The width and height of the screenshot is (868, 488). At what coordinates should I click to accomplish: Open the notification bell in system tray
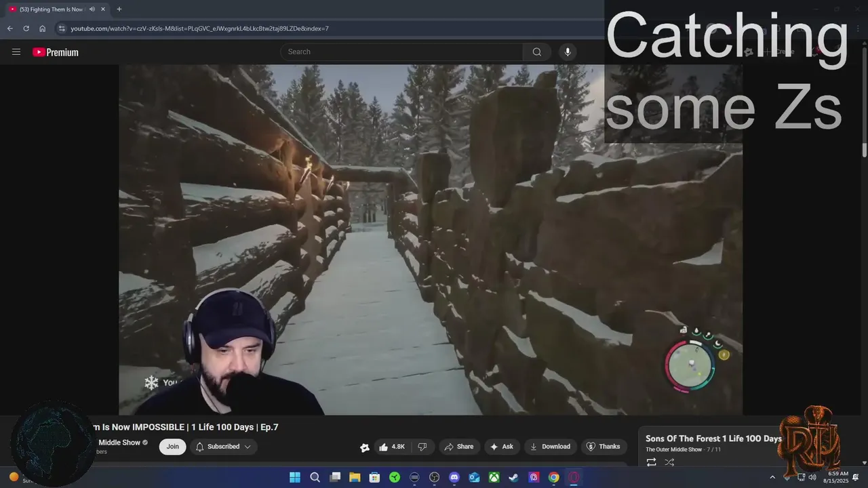pos(856,477)
